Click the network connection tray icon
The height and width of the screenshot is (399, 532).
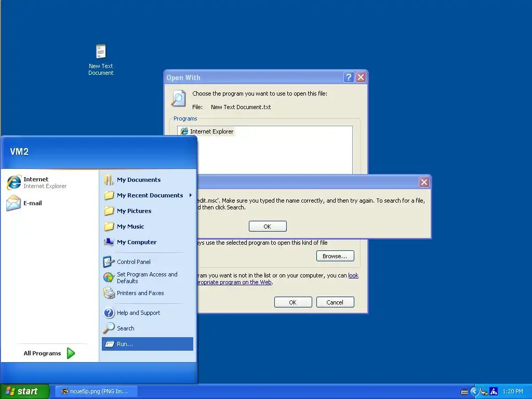[x=484, y=392]
